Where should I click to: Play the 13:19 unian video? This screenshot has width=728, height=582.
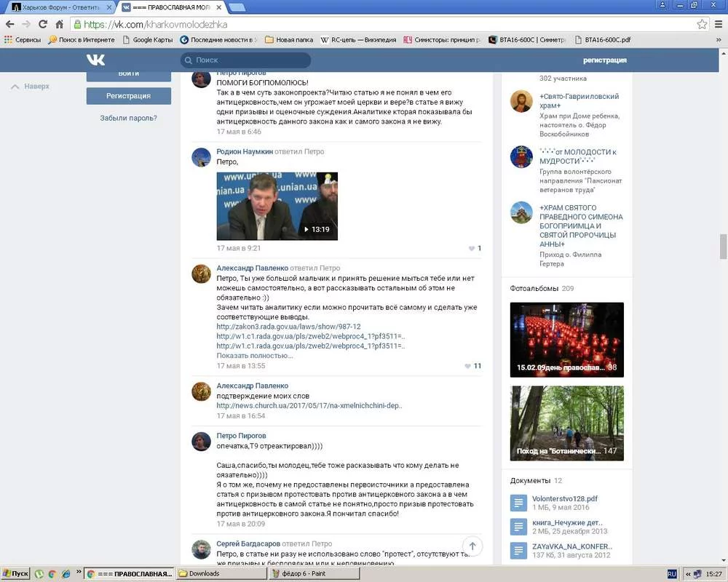click(x=277, y=206)
